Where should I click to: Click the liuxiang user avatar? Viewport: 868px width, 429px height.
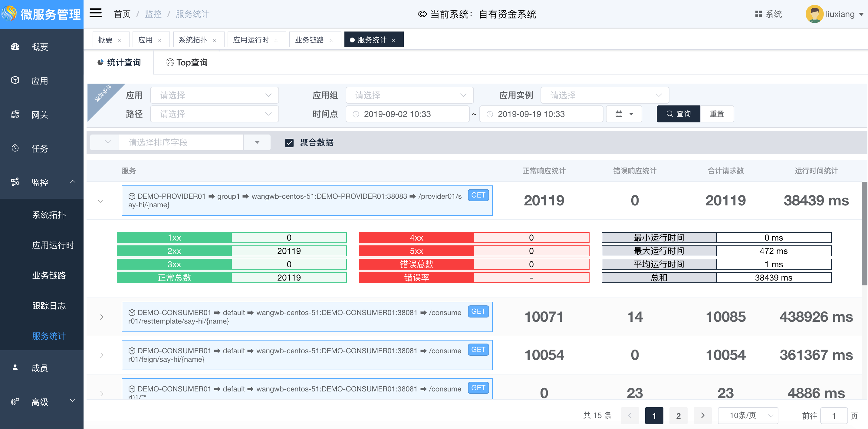[814, 14]
